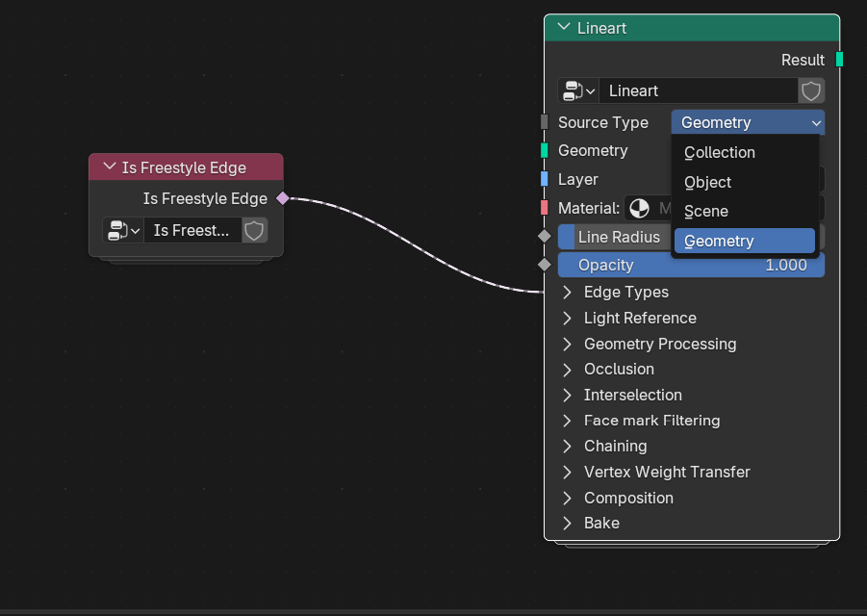Open the Source Type dropdown
The width and height of the screenshot is (867, 616).
click(x=748, y=122)
